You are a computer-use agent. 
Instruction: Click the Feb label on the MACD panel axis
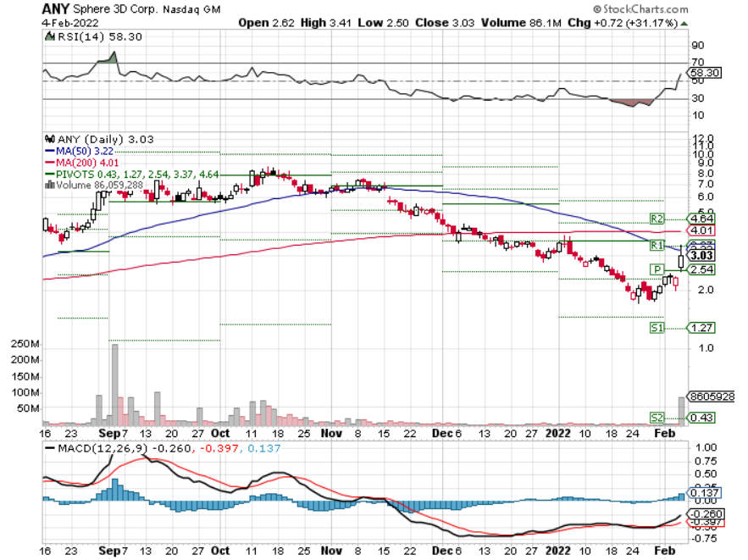[x=664, y=551]
